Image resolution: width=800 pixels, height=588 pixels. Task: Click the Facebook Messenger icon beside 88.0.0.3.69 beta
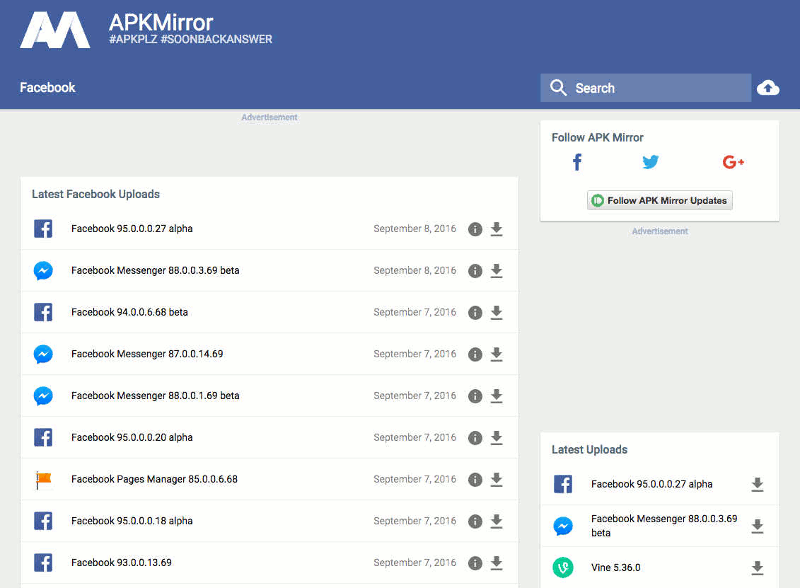click(x=43, y=270)
